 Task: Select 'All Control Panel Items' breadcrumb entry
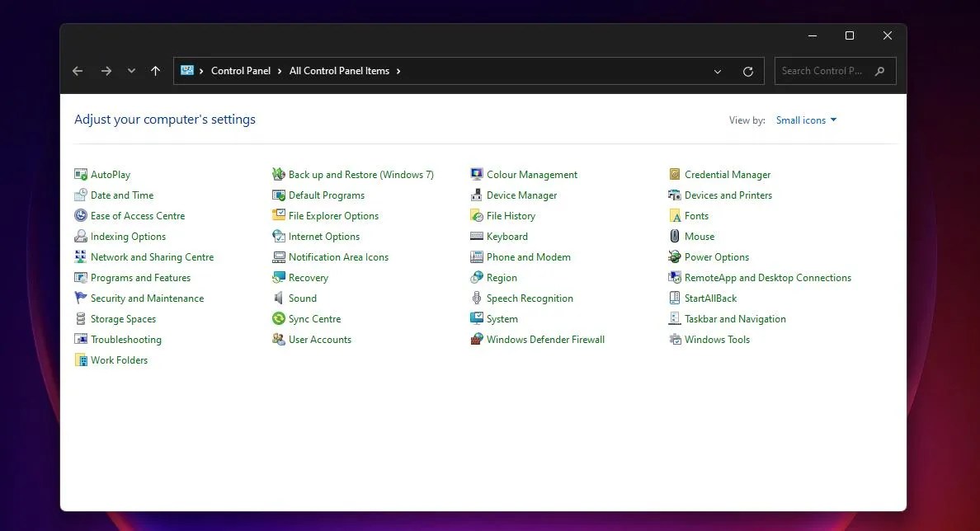pyautogui.click(x=339, y=70)
